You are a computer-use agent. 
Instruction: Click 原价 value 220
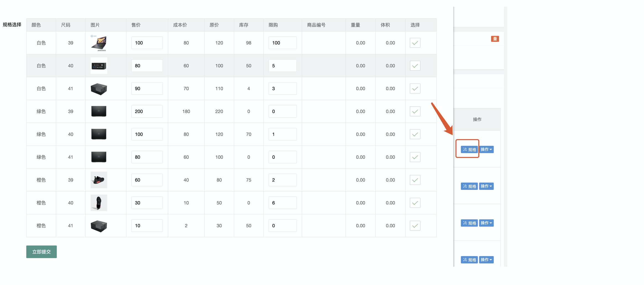pyautogui.click(x=219, y=111)
